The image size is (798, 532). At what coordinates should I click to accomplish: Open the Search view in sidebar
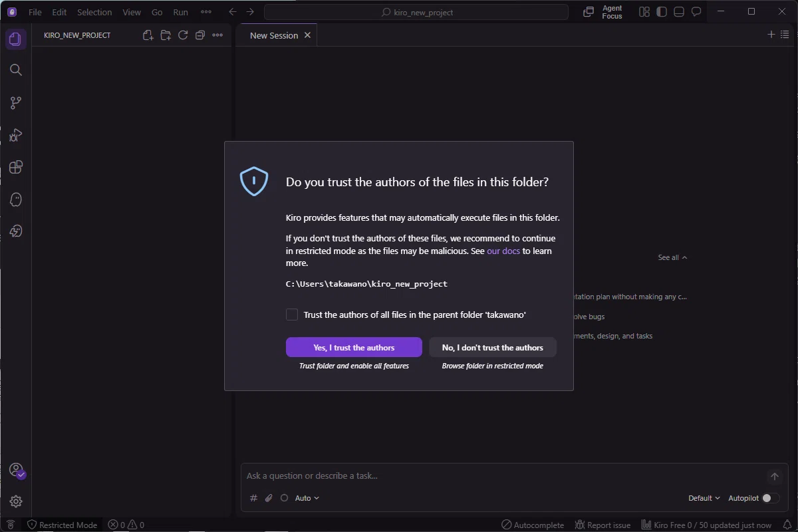pyautogui.click(x=16, y=70)
